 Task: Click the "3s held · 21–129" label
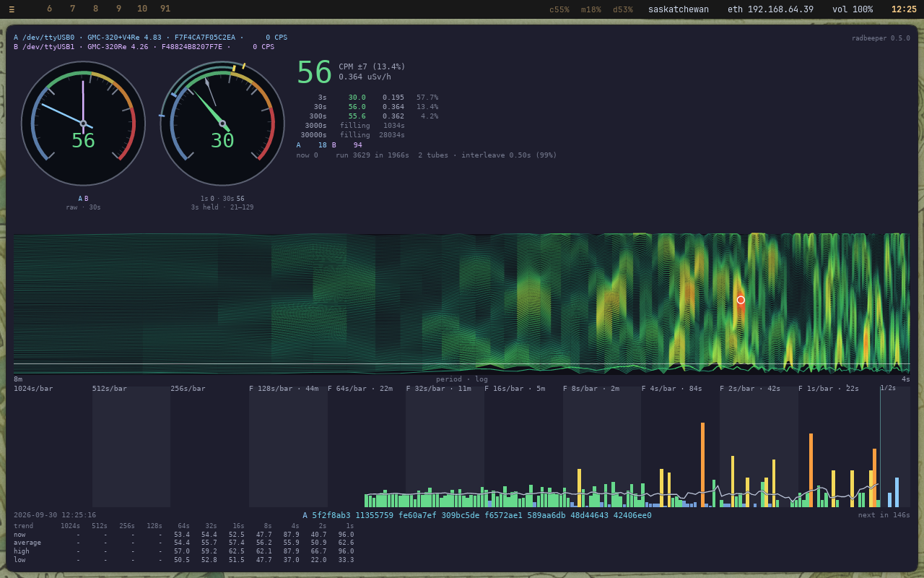pyautogui.click(x=222, y=207)
